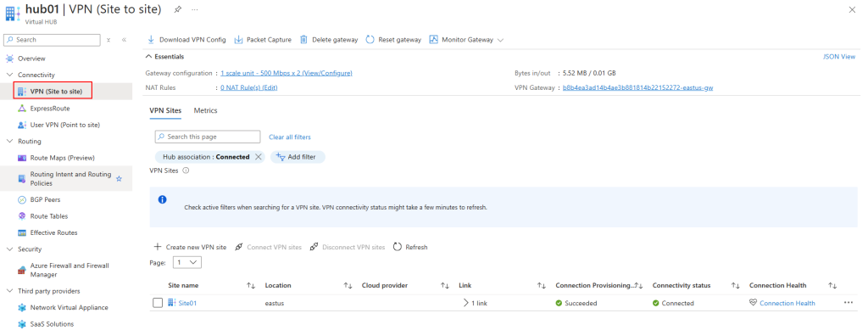Viewport: 868px width, 330px height.
Task: Open the 0 NAT Rule(s) (Edit) link
Action: point(248,87)
